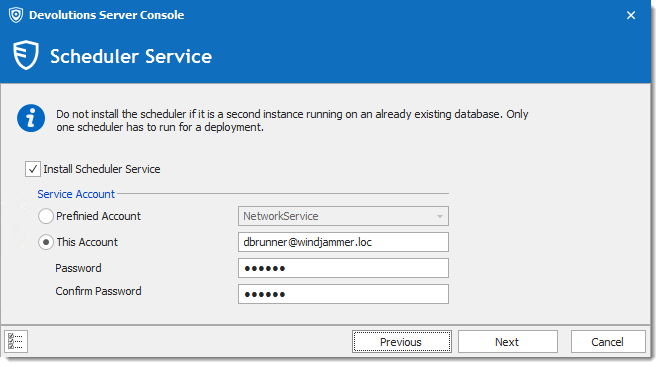Uncheck Install Scheduler Service checkbox
Image resolution: width=661 pixels, height=367 pixels.
33,169
